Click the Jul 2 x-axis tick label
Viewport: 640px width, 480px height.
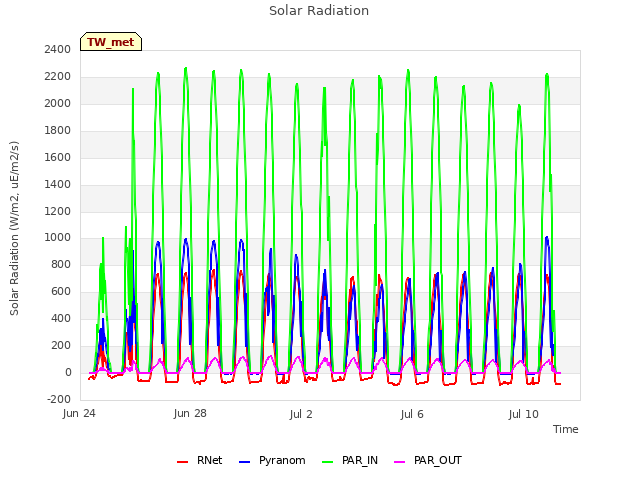click(x=301, y=414)
